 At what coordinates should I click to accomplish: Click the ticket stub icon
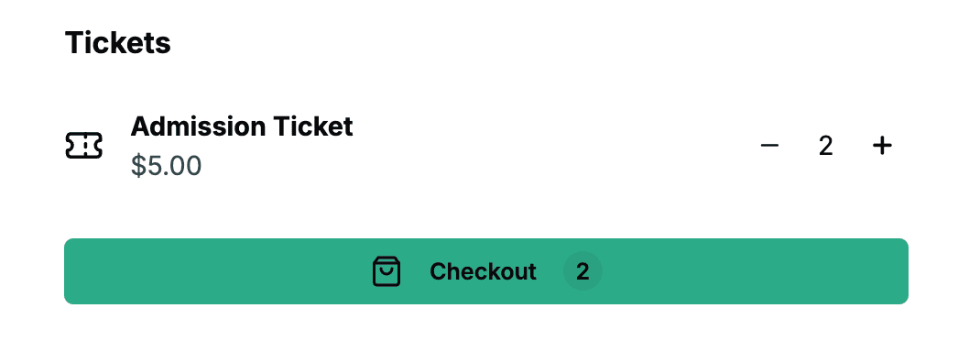pyautogui.click(x=83, y=146)
